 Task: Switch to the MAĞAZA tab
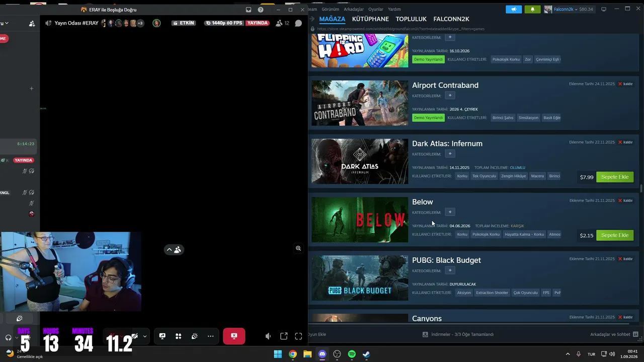332,19
